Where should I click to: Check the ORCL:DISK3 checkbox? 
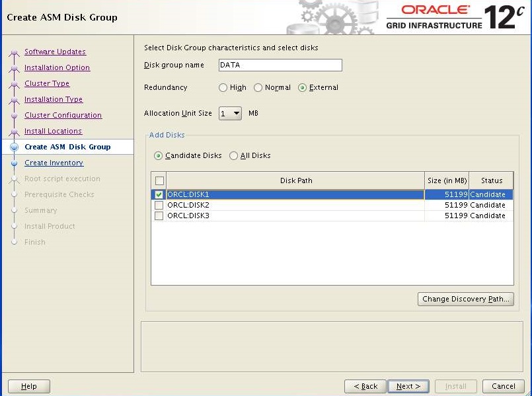coord(159,216)
